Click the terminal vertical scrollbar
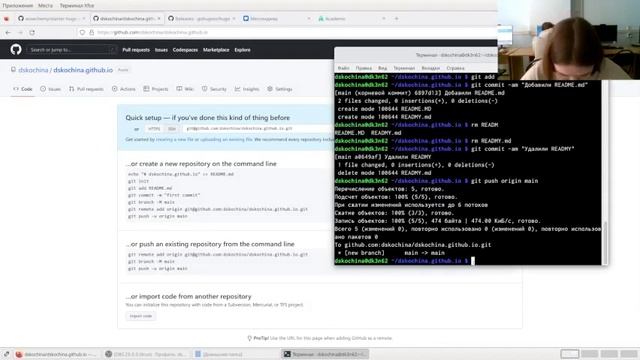Screen dimensions: 640x360 605,242
